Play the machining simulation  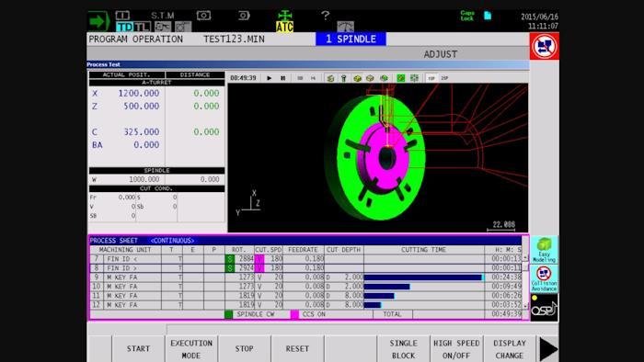pos(270,78)
